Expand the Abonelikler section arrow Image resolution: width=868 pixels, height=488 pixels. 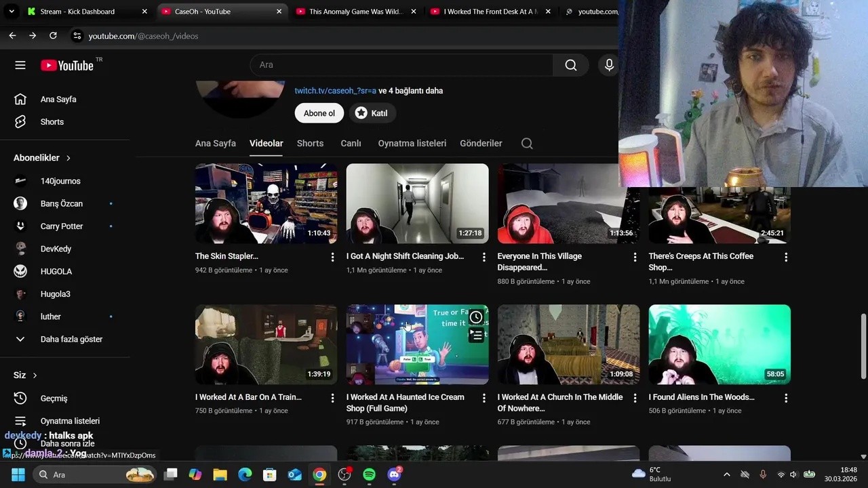(68, 158)
